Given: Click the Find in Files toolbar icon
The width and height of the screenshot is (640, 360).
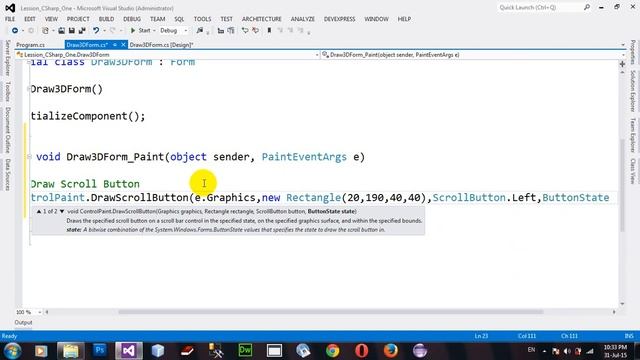Looking at the screenshot, I should [200, 31].
